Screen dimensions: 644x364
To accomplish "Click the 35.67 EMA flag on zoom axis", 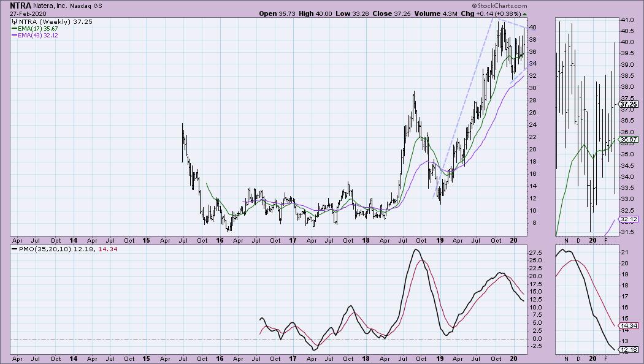I will 629,140.
